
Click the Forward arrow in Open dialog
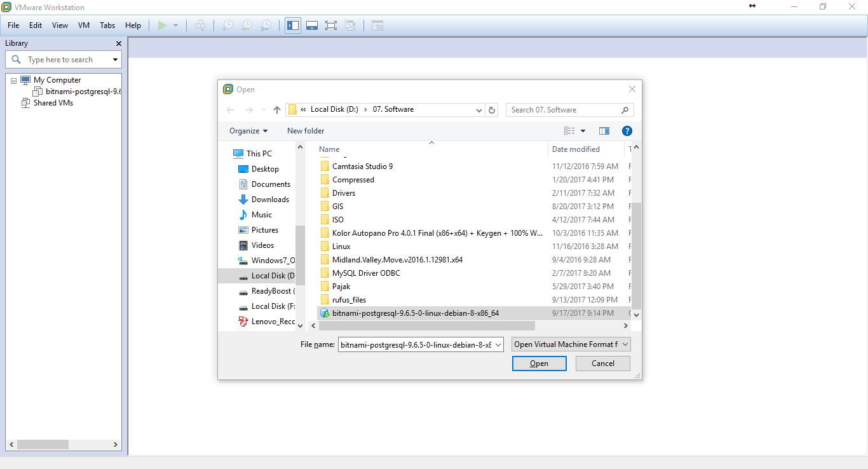click(x=248, y=110)
